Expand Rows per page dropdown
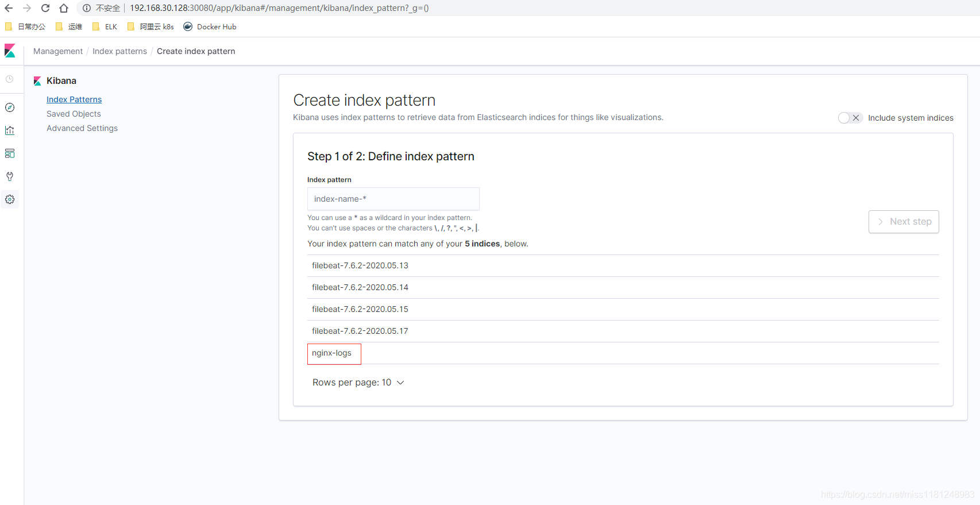Image resolution: width=980 pixels, height=505 pixels. [x=358, y=383]
